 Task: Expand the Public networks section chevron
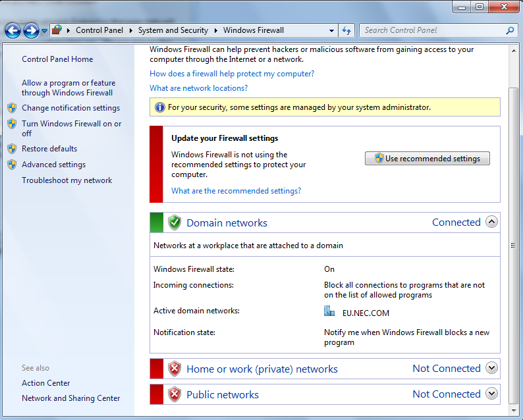(491, 393)
